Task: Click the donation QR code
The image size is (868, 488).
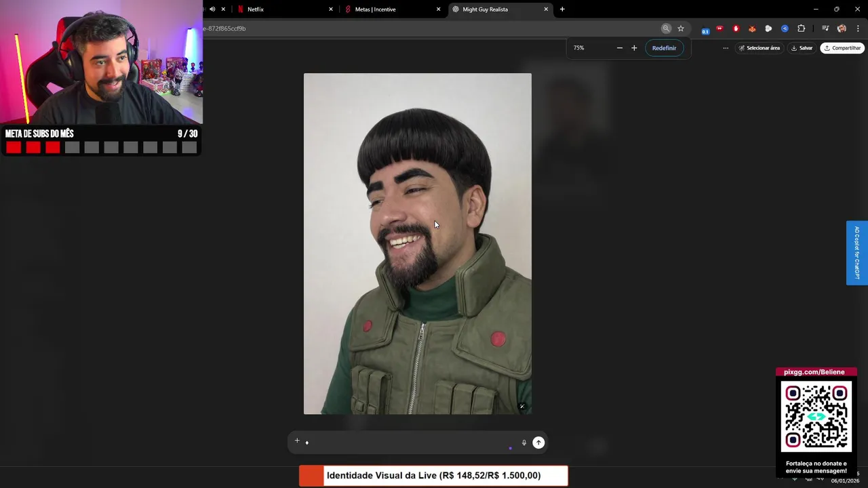Action: [x=816, y=416]
